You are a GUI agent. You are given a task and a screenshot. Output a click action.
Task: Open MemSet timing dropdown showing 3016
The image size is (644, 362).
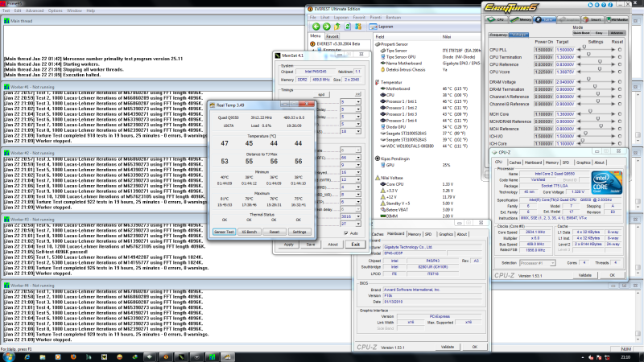351,216
